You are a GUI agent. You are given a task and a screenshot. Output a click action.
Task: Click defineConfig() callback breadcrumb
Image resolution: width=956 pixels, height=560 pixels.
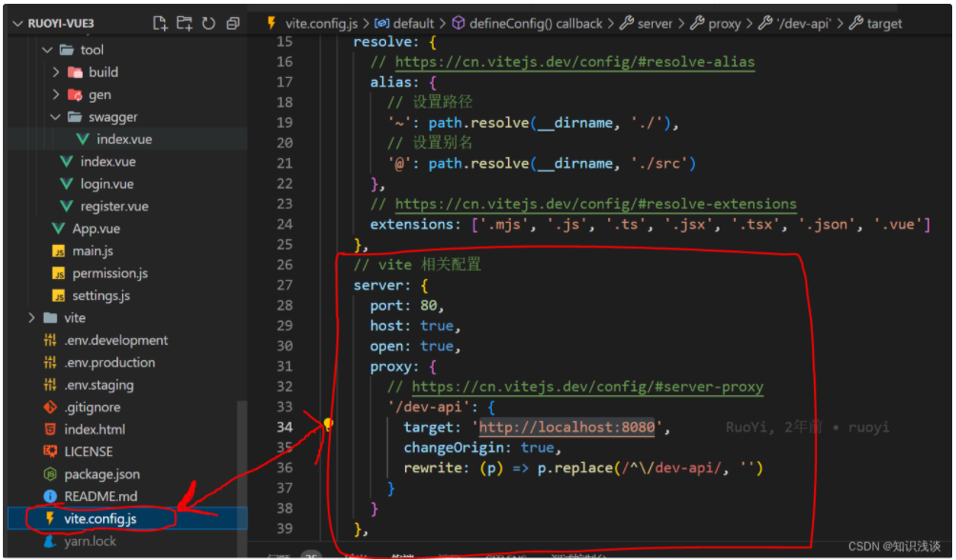pos(536,24)
